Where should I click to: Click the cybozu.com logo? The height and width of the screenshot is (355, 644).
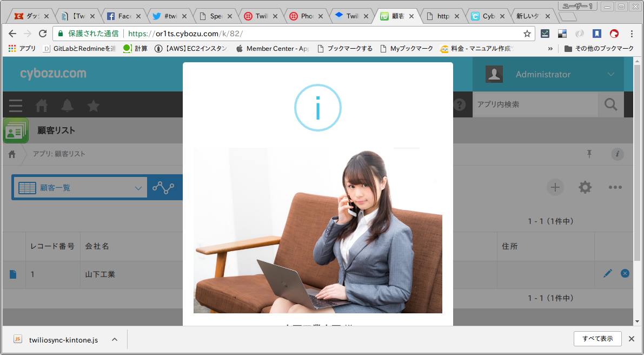[x=53, y=74]
